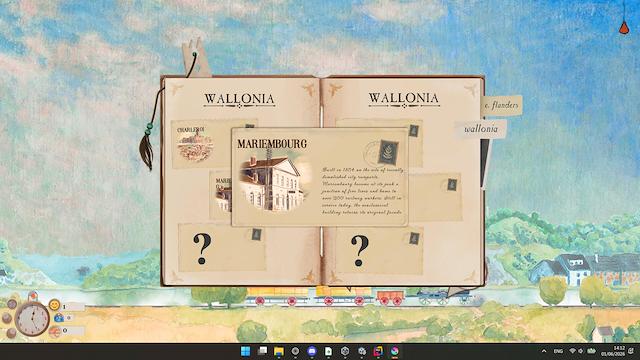Click the red freight wagon under the book
The height and width of the screenshot is (360, 640).
pyautogui.click(x=390, y=297)
